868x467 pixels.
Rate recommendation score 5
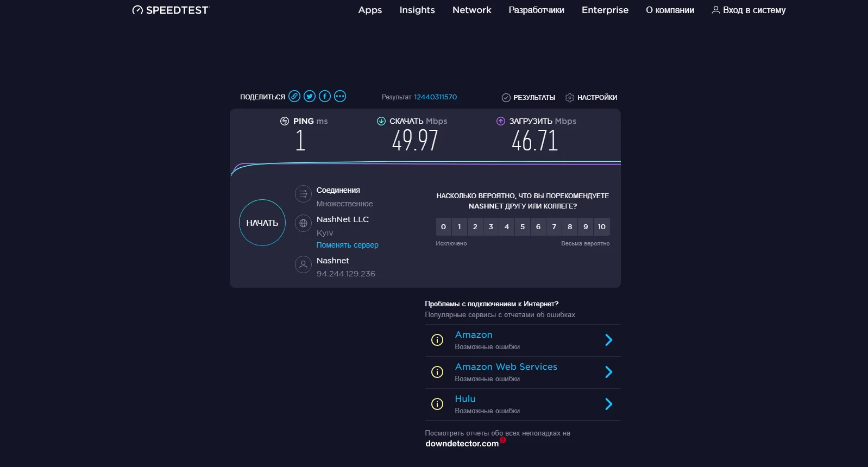point(523,226)
